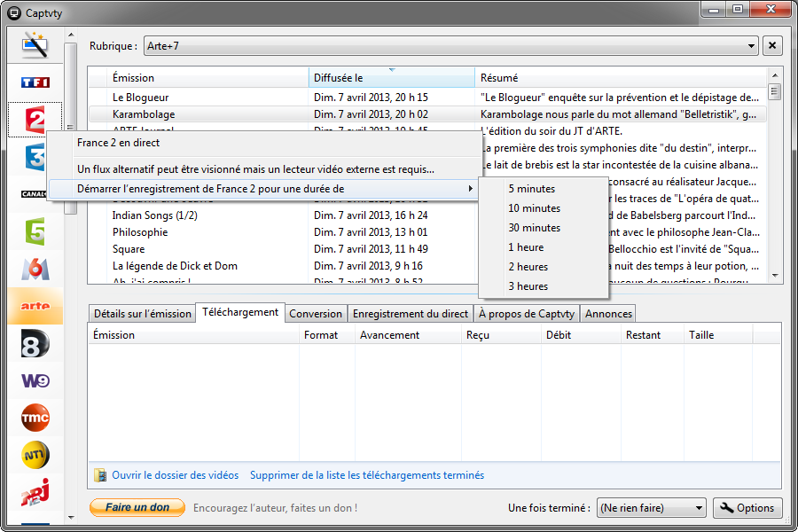
Task: Click the Taille column header in downloads
Action: point(718,335)
